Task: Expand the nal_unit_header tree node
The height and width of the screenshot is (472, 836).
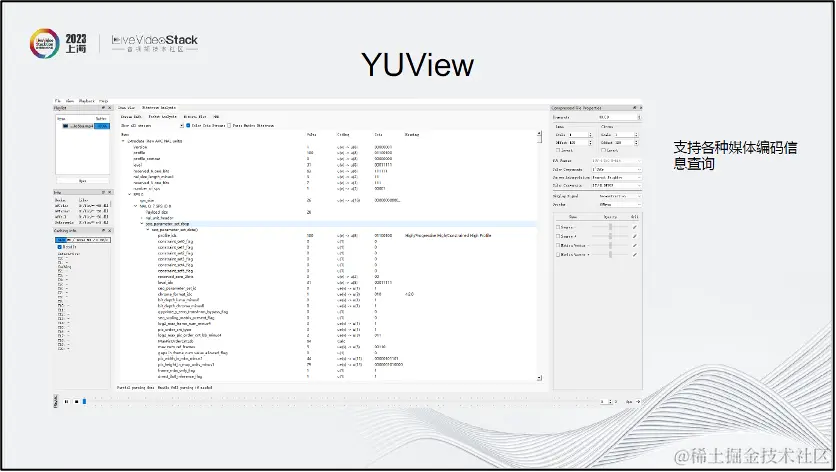Action: [142, 218]
